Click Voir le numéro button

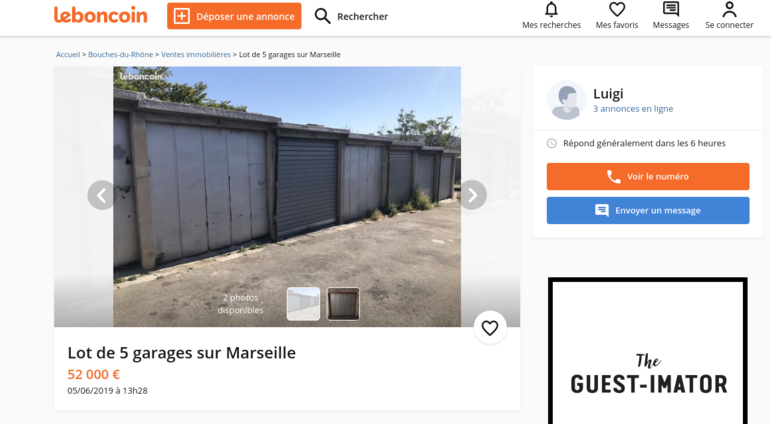[x=648, y=177]
